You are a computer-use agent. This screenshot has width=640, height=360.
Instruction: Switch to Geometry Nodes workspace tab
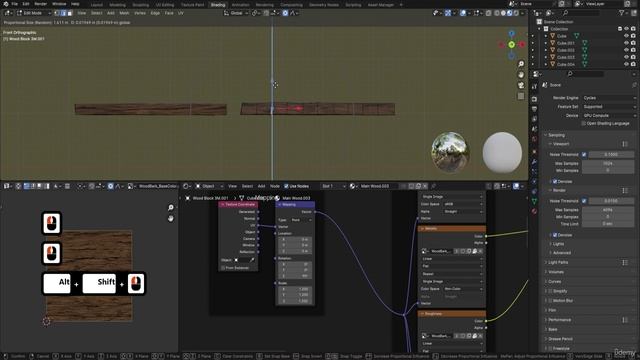pos(324,5)
